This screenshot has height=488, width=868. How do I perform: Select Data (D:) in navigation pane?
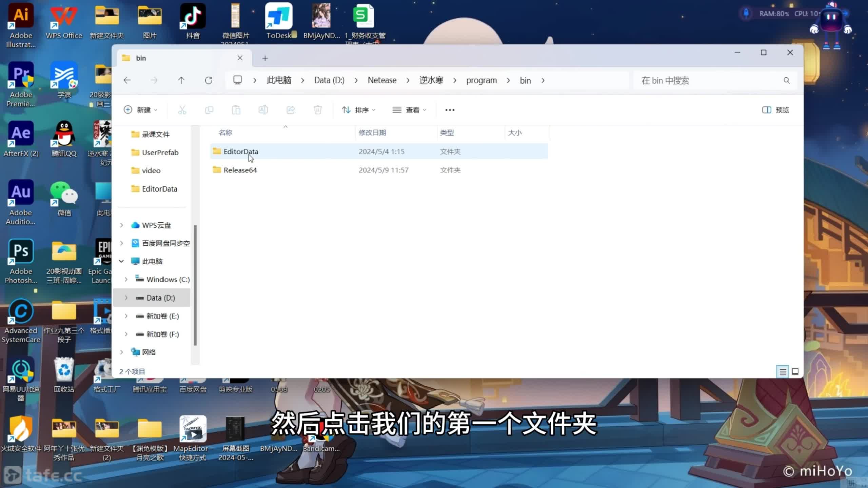click(x=151, y=298)
